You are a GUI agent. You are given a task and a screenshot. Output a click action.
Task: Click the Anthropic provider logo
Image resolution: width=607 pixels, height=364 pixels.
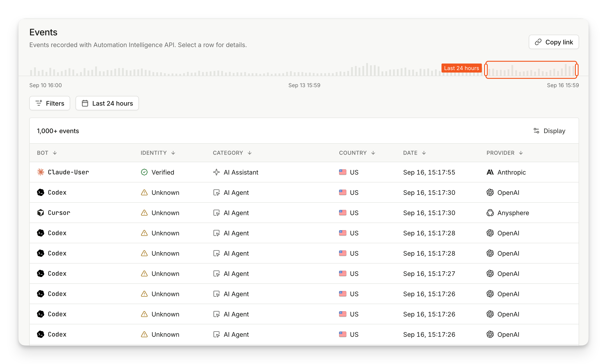pyautogui.click(x=490, y=172)
